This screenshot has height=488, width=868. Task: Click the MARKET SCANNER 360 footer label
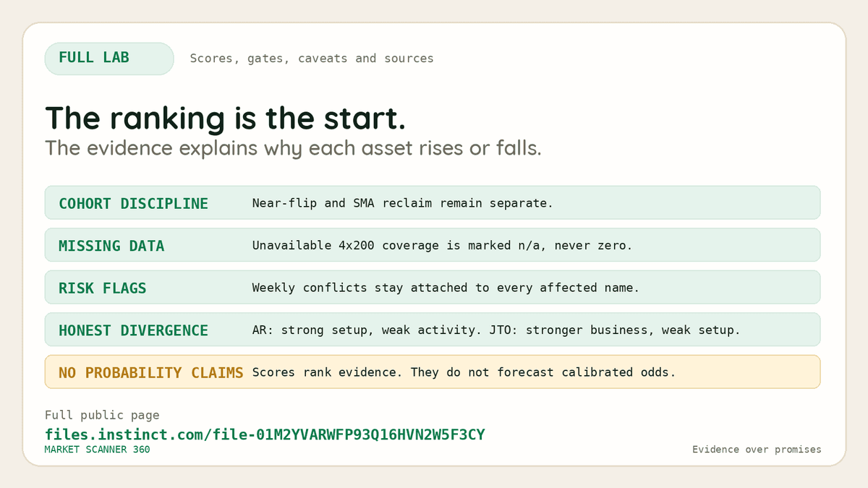pos(98,450)
